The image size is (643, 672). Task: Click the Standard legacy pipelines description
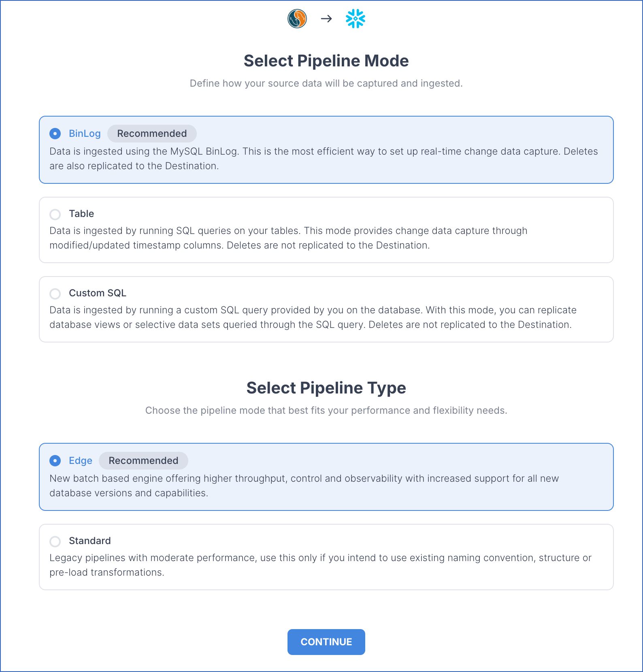[x=320, y=565]
